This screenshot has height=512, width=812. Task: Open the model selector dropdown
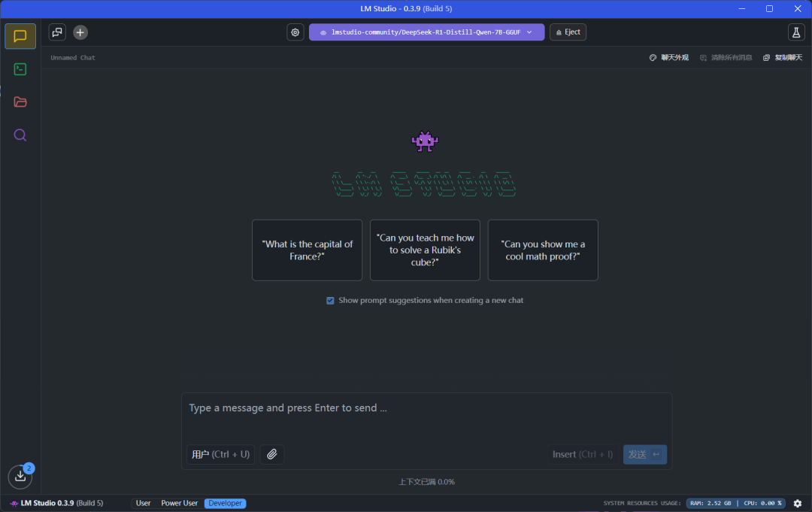click(427, 32)
